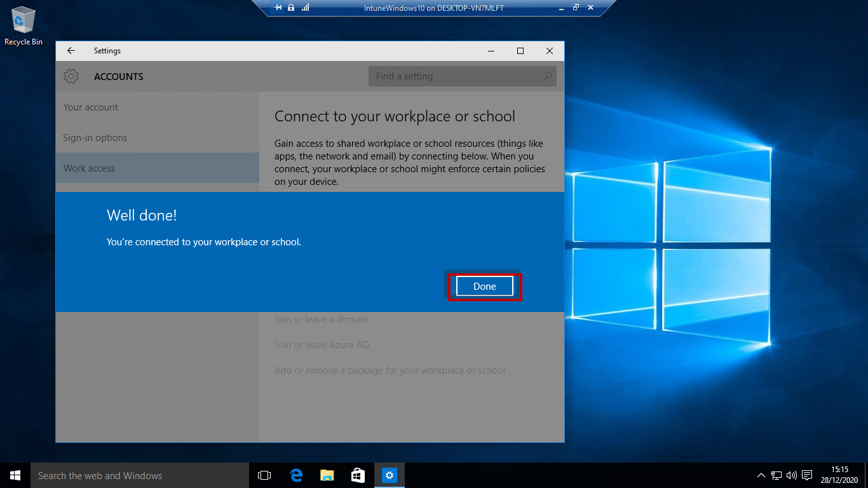Select the Settings gear on the taskbar
The height and width of the screenshot is (488, 868).
click(x=389, y=475)
